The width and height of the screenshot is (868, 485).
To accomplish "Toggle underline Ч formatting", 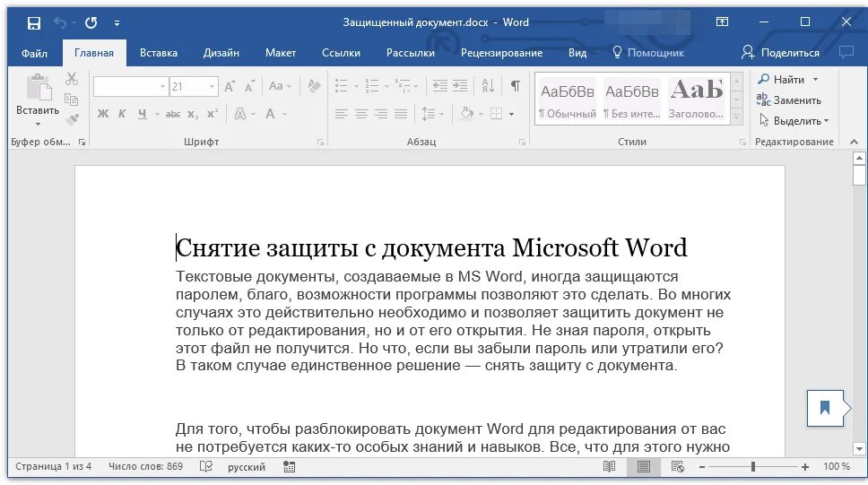I will 143,114.
